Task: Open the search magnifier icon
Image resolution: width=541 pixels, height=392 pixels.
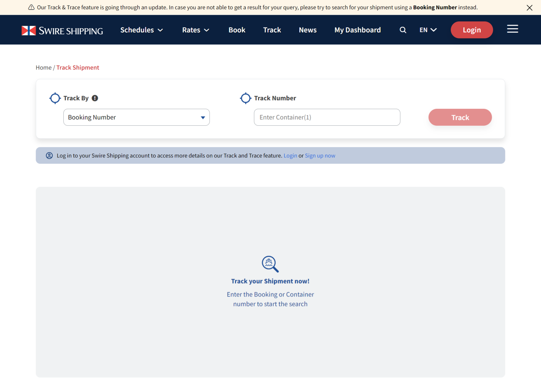Action: (x=403, y=30)
